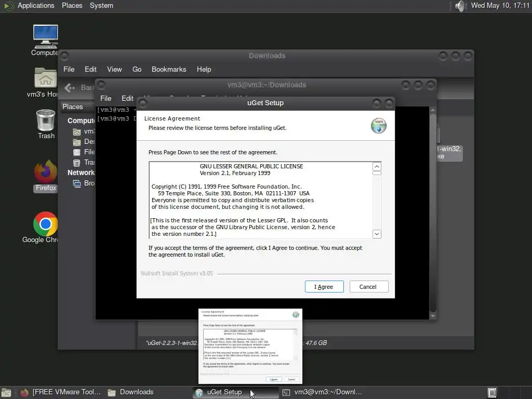The width and height of the screenshot is (532, 399).
Task: Click the workspace switcher icon
Action: pyautogui.click(x=491, y=393)
